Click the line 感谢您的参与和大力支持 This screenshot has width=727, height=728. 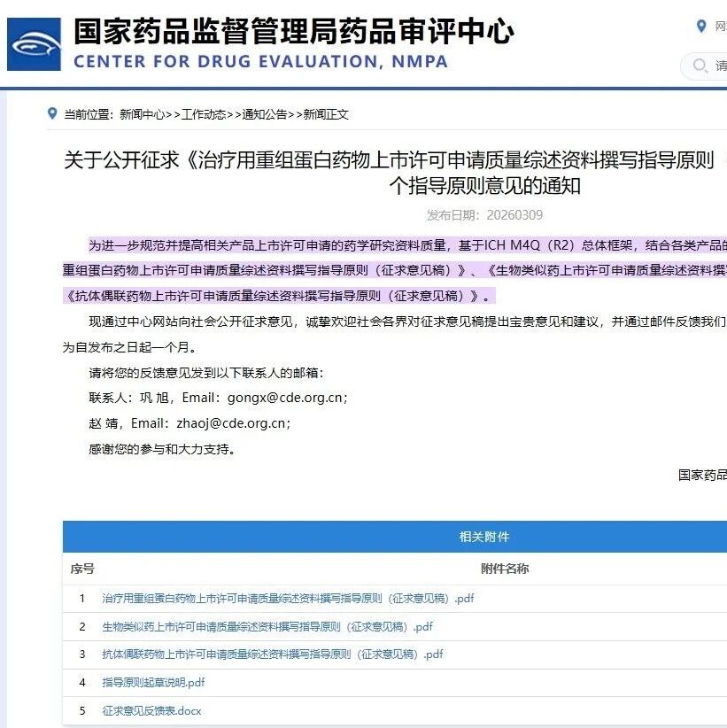(x=161, y=449)
